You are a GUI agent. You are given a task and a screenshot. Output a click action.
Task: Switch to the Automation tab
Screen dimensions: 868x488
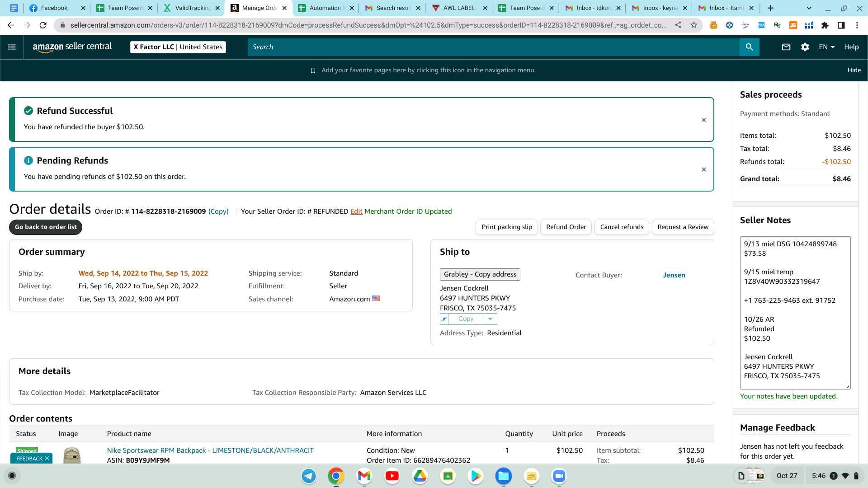click(326, 8)
